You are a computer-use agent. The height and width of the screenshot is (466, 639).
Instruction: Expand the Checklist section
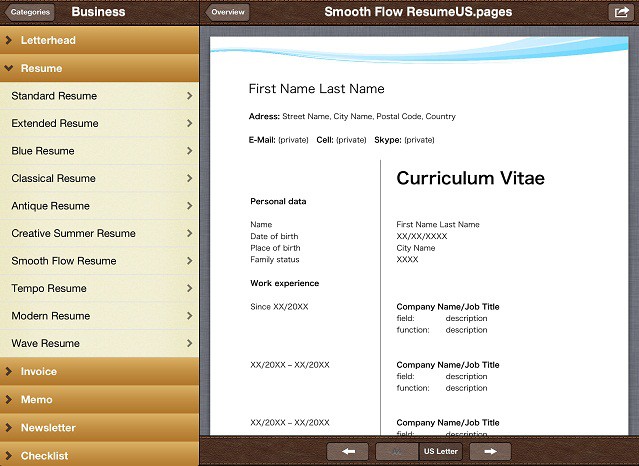click(99, 454)
